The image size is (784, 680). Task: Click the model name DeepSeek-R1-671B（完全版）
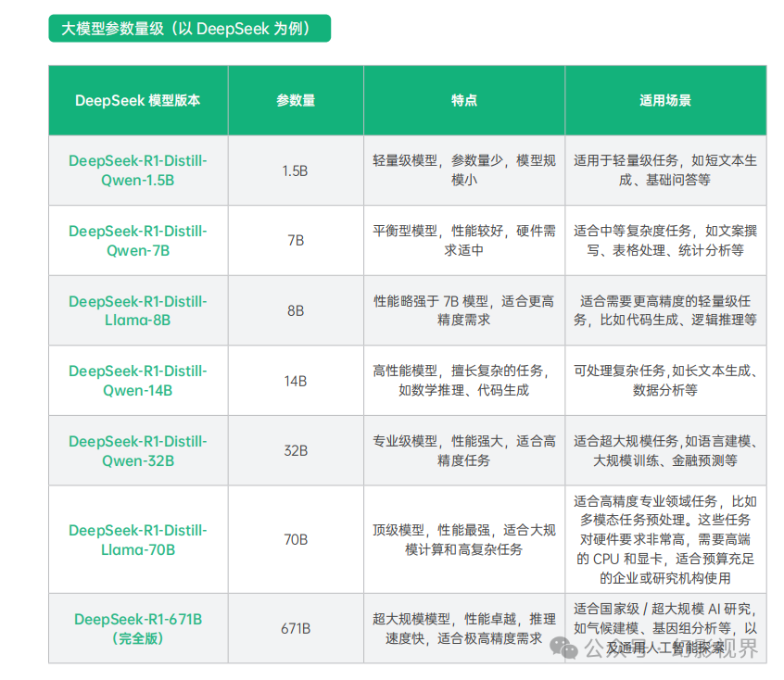(x=138, y=628)
